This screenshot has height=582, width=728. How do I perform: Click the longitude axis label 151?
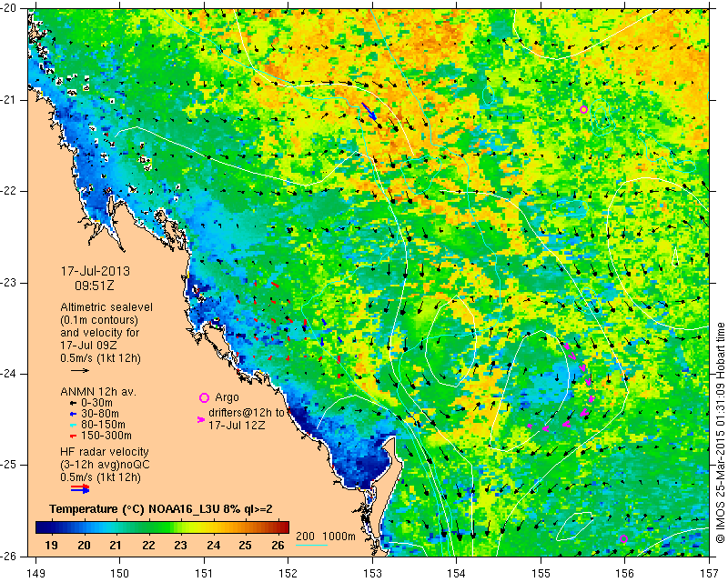[x=204, y=574]
